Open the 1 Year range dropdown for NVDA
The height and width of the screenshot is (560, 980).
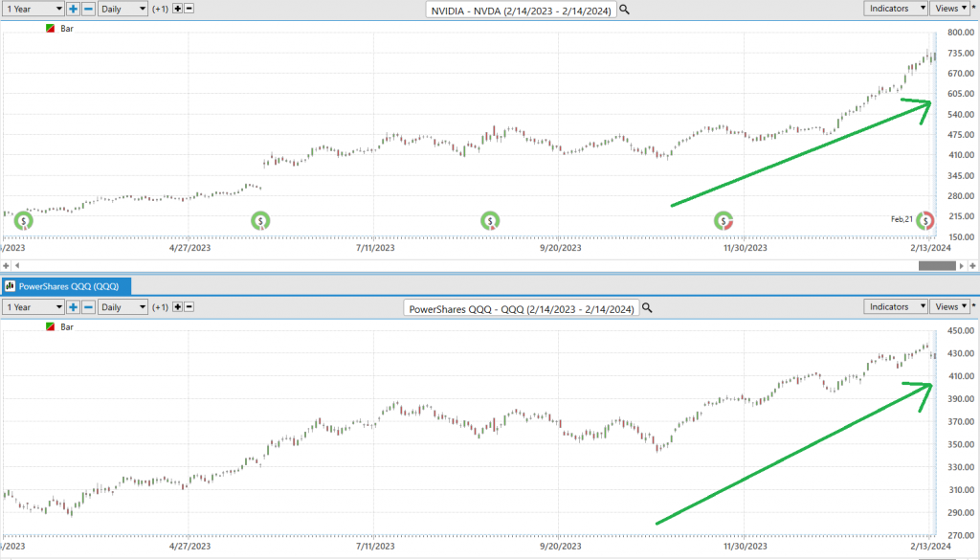[33, 9]
